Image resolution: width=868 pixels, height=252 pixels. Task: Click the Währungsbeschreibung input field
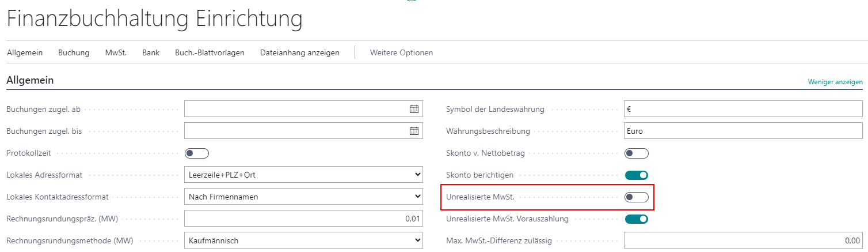coord(743,131)
